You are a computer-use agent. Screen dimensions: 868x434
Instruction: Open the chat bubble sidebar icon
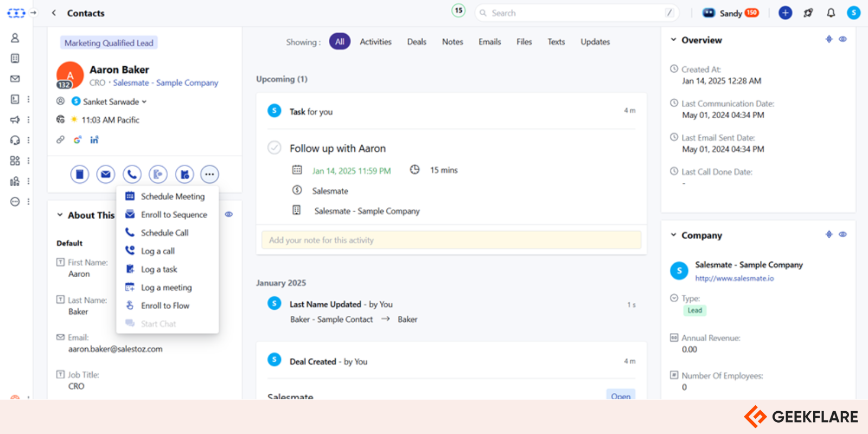[15, 202]
